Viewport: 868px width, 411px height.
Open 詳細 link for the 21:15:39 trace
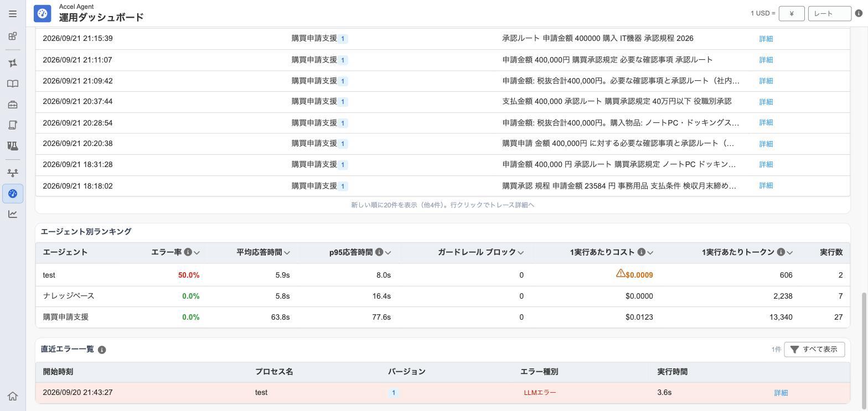point(766,39)
